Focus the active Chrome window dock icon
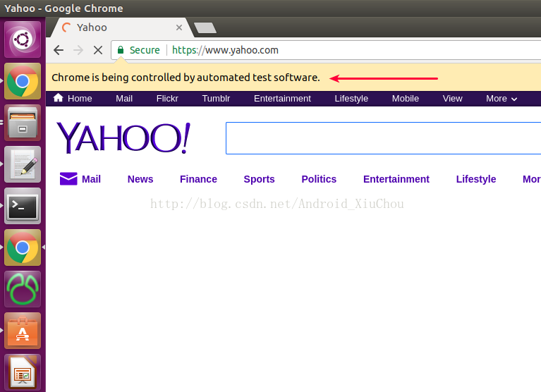Viewport: 541px width, 392px height. tap(23, 247)
